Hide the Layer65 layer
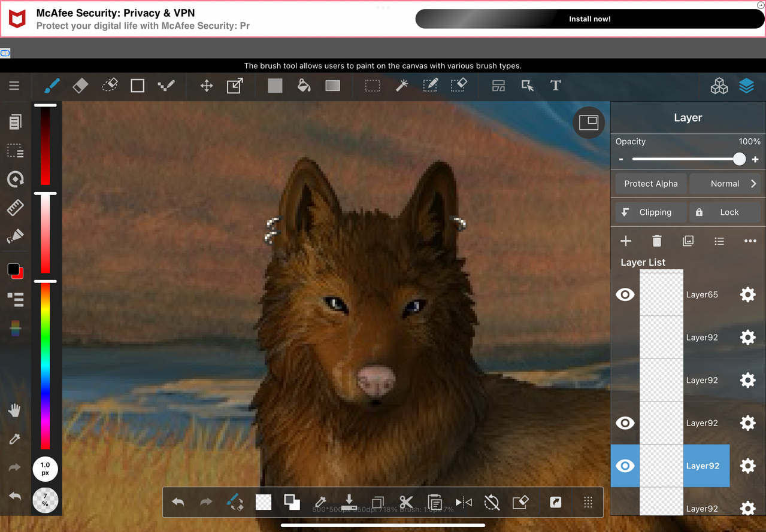 click(625, 294)
